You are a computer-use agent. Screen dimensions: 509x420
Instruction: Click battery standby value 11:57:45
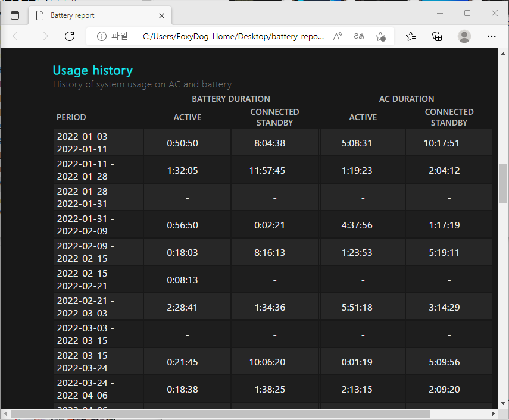point(267,170)
